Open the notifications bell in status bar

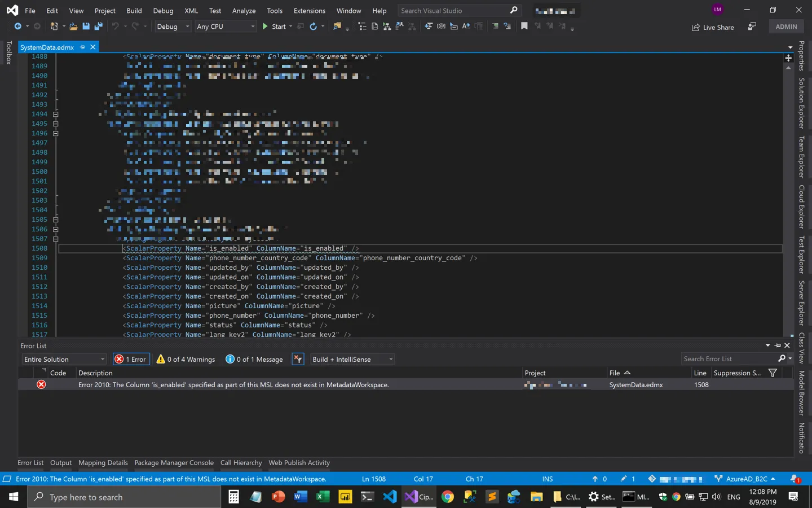click(795, 479)
